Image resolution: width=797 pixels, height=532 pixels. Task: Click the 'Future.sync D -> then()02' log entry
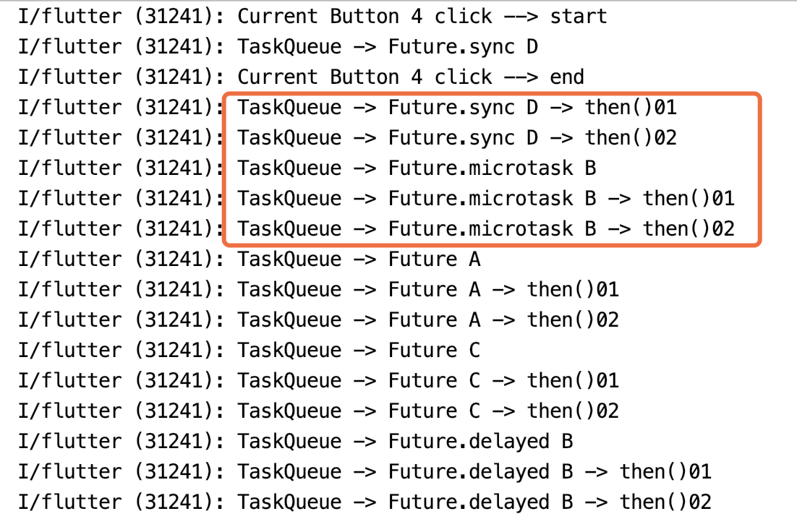point(457,138)
